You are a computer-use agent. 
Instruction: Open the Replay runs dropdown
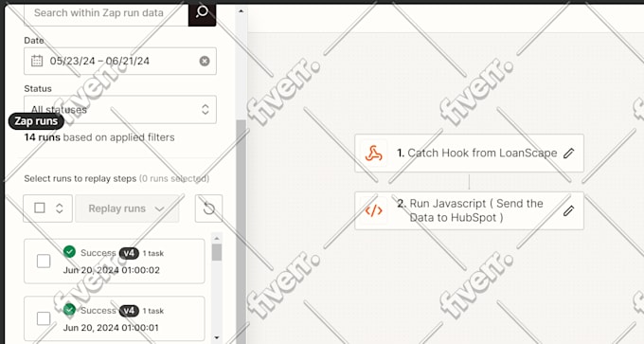[x=127, y=208]
